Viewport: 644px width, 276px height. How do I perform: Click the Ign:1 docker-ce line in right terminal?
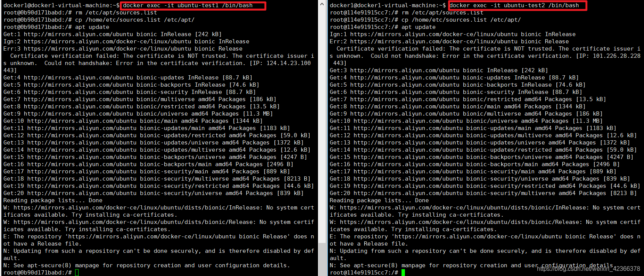point(453,34)
